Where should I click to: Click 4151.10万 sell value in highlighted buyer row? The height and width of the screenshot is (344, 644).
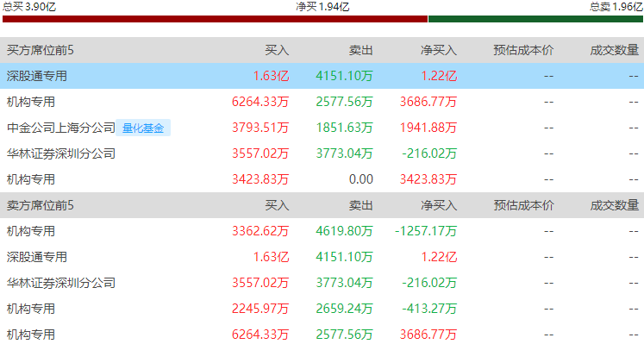click(x=344, y=76)
